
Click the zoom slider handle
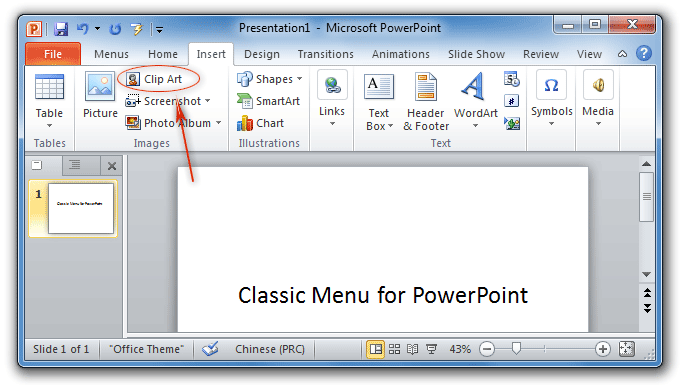coord(516,349)
